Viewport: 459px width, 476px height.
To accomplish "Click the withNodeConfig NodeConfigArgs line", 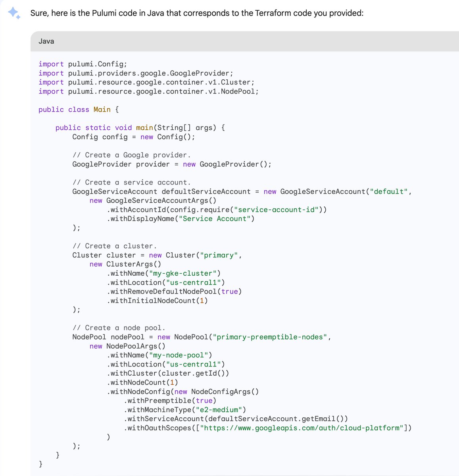I will click(x=182, y=392).
